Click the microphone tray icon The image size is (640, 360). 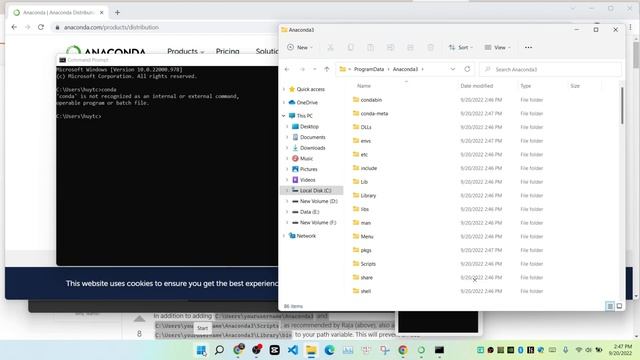(x=566, y=350)
